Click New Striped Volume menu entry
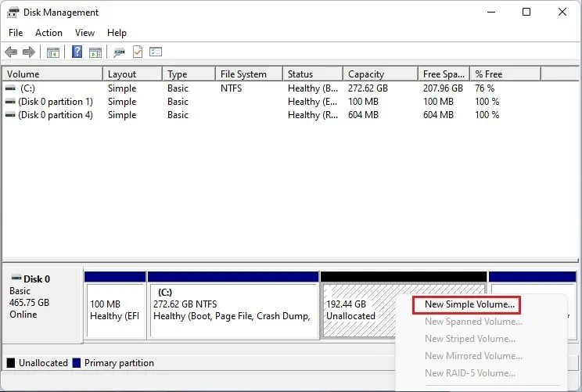Viewport: 582px width, 392px height. pyautogui.click(x=470, y=339)
